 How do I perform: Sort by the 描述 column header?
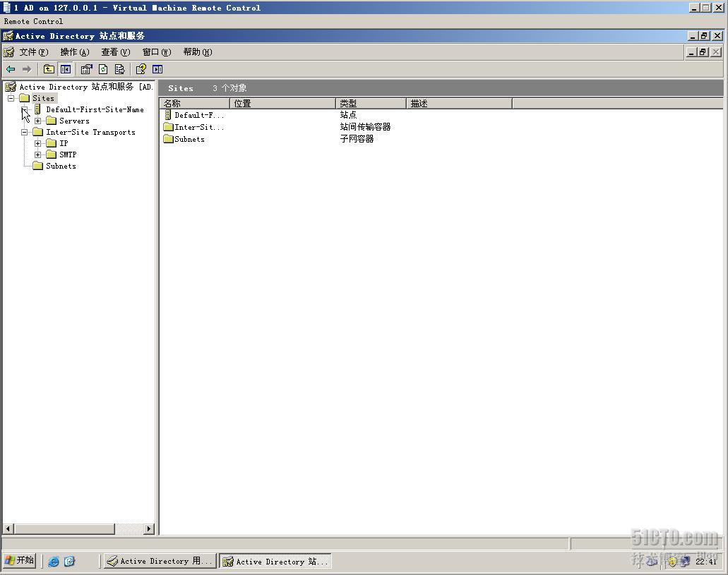coord(459,104)
